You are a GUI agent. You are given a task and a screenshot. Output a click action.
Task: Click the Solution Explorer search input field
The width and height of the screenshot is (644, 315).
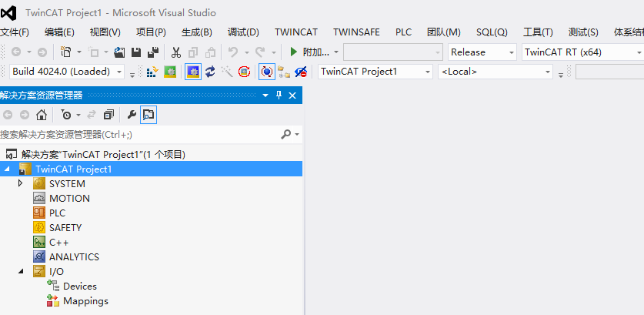pyautogui.click(x=139, y=134)
